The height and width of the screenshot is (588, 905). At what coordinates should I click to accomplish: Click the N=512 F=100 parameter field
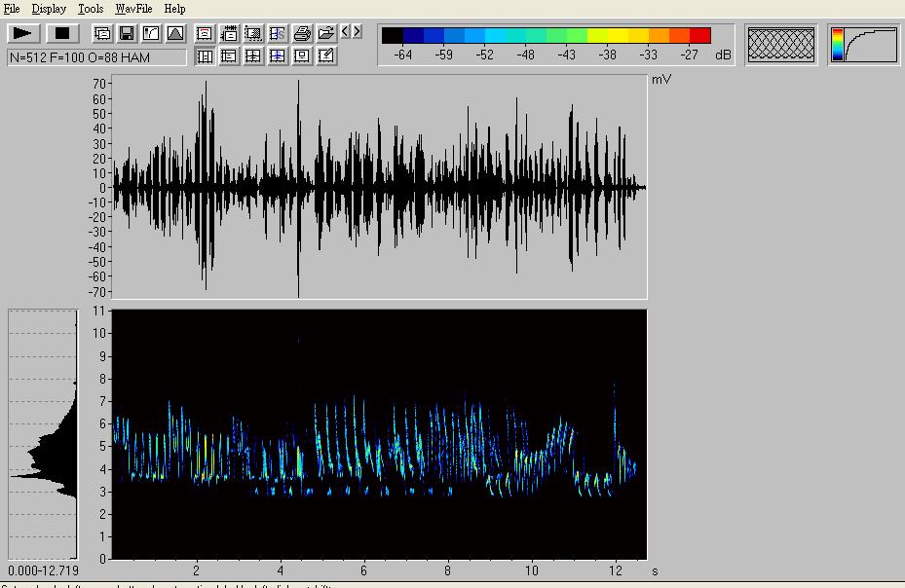96,57
